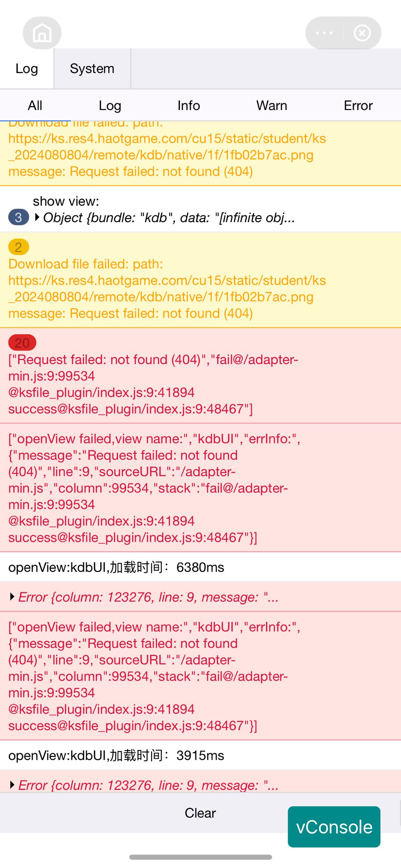Image resolution: width=401 pixels, height=868 pixels.
Task: Open the three-dots more menu
Action: coord(324,33)
